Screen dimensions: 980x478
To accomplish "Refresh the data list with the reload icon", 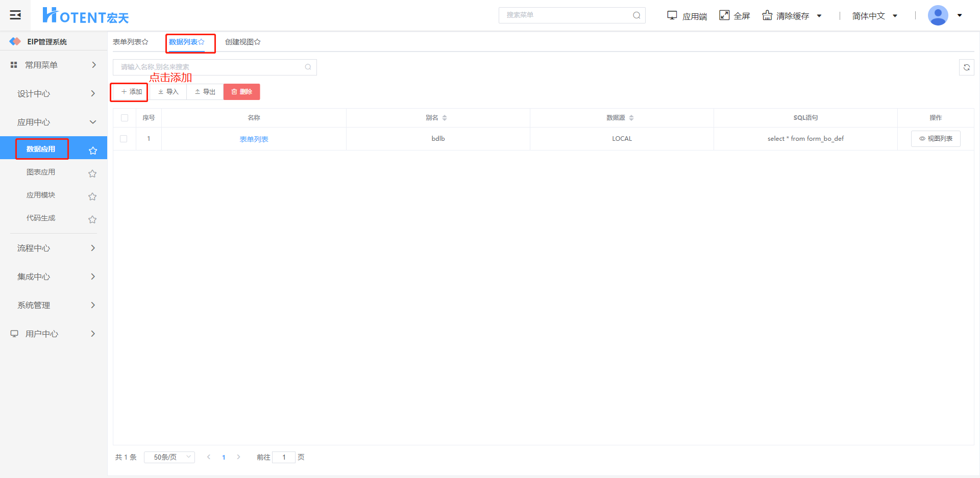I will [967, 67].
